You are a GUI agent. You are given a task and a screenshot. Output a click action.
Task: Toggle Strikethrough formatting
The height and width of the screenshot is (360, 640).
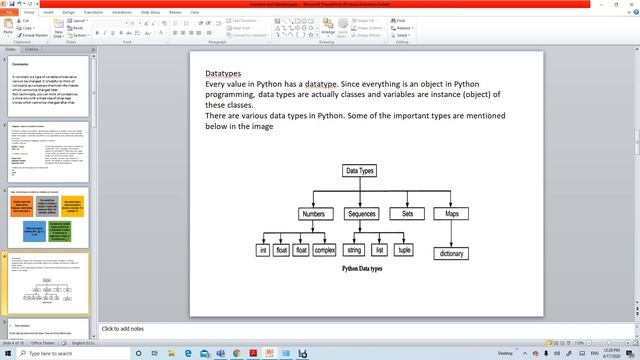[x=129, y=33]
